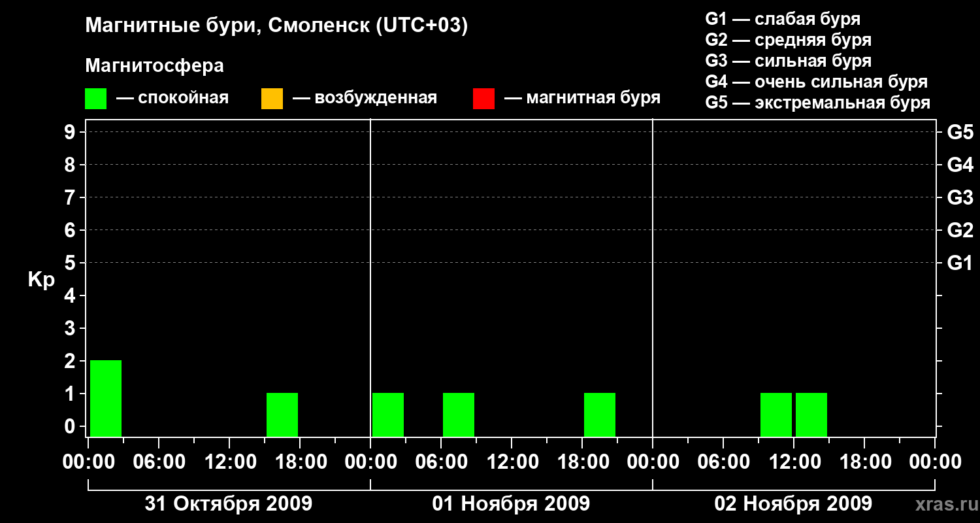Click the '01 Ноября 2009' date label

pos(511,504)
